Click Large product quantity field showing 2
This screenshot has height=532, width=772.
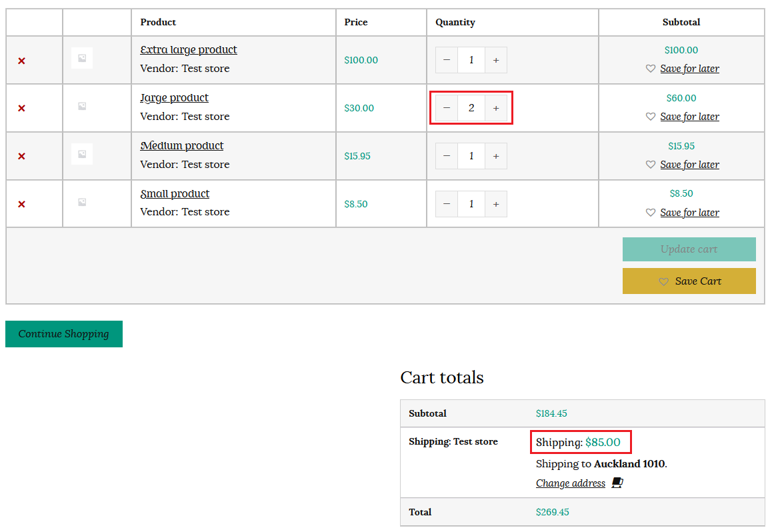[471, 108]
